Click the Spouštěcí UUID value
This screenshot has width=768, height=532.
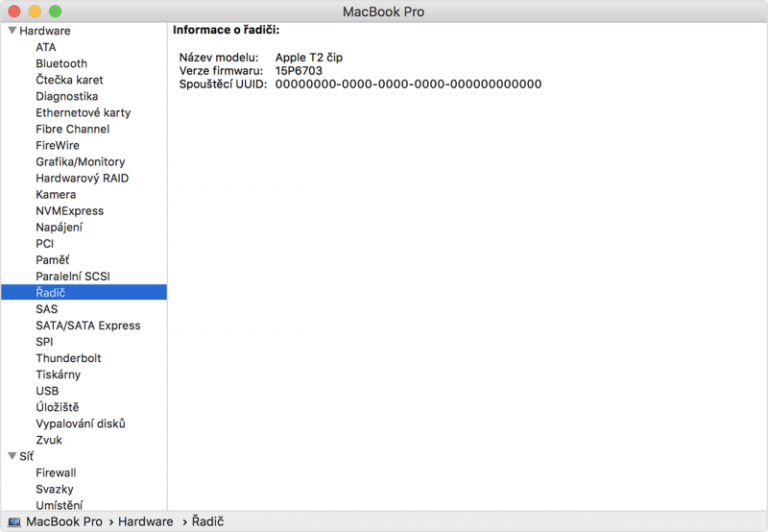(408, 85)
